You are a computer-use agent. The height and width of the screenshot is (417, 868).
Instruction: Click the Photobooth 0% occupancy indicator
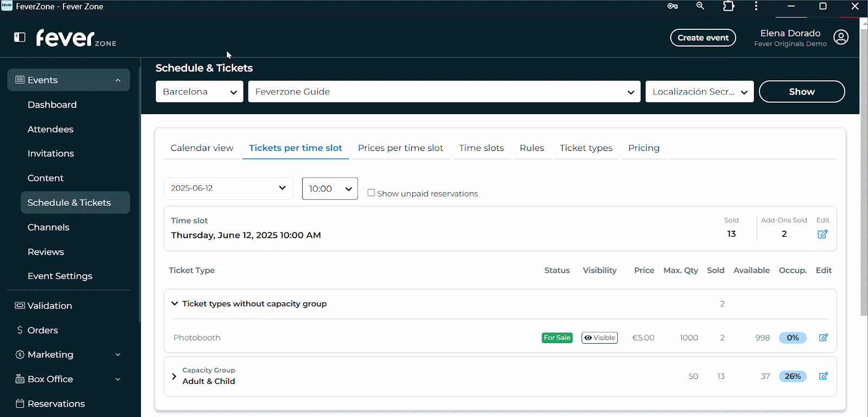tap(793, 338)
